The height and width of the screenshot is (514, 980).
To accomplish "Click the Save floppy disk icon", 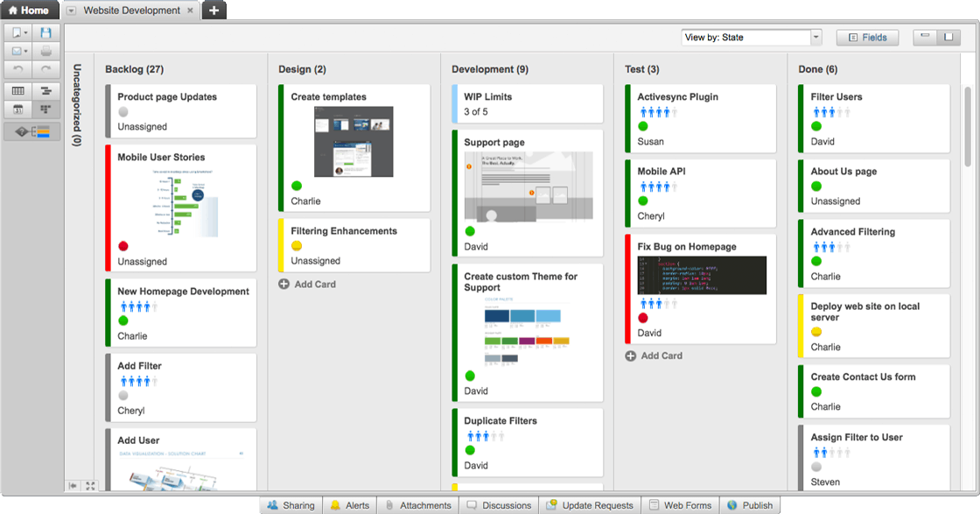I will pos(45,33).
